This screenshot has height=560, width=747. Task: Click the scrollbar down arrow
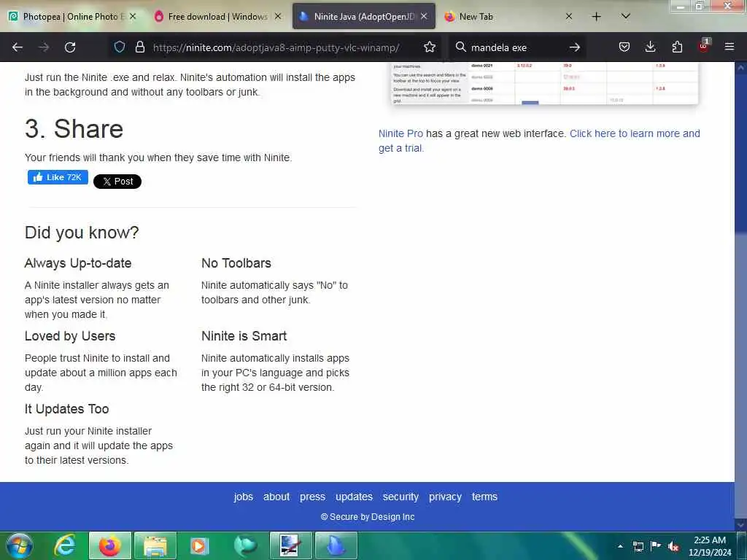click(x=740, y=524)
